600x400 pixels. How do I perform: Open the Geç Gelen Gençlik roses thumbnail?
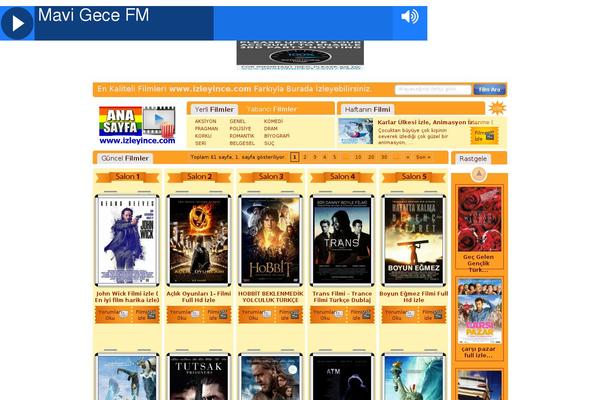coord(479,219)
